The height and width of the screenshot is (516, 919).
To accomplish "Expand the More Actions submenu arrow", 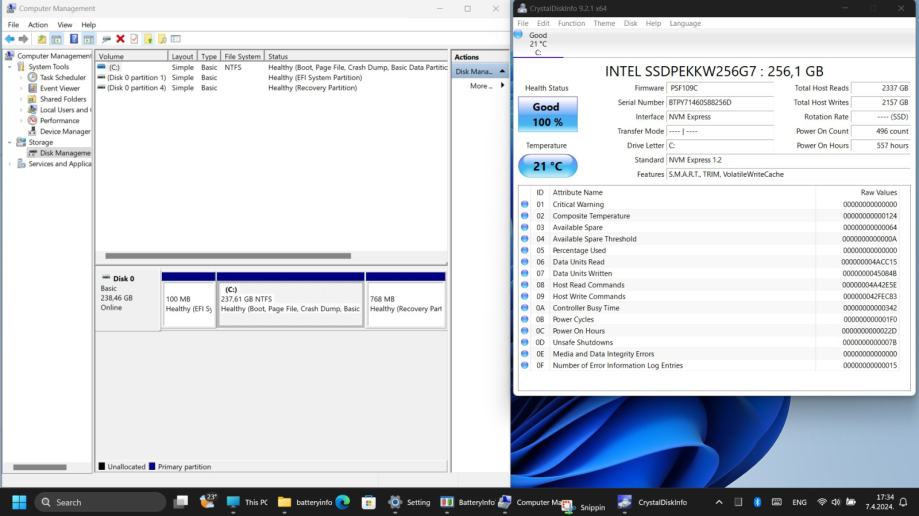I will click(502, 86).
